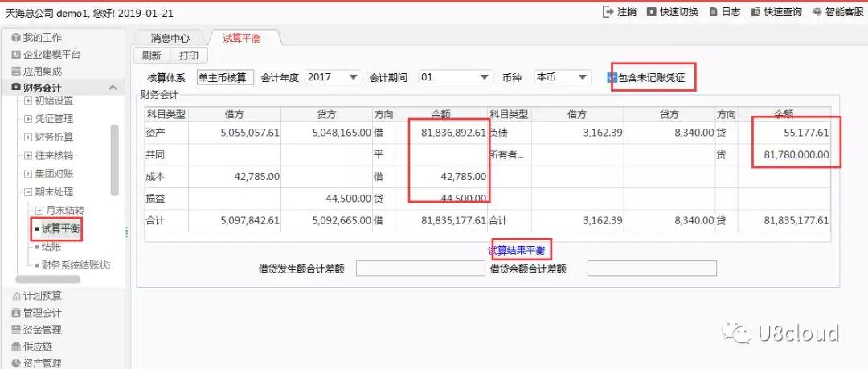This screenshot has width=868, height=369.
Task: Click the 计划预算 sidebar icon
Action: point(16,296)
